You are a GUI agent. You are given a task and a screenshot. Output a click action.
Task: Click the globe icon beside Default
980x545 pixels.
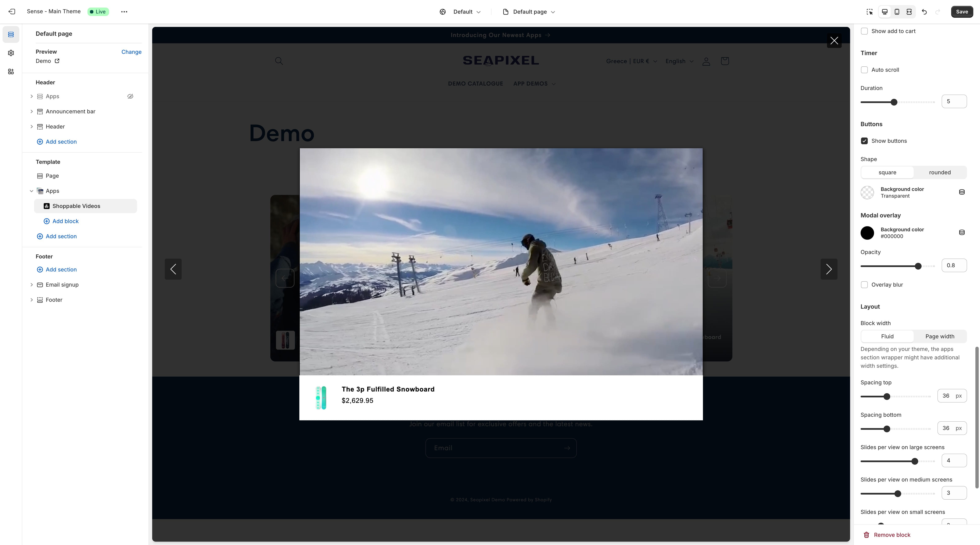coord(442,12)
